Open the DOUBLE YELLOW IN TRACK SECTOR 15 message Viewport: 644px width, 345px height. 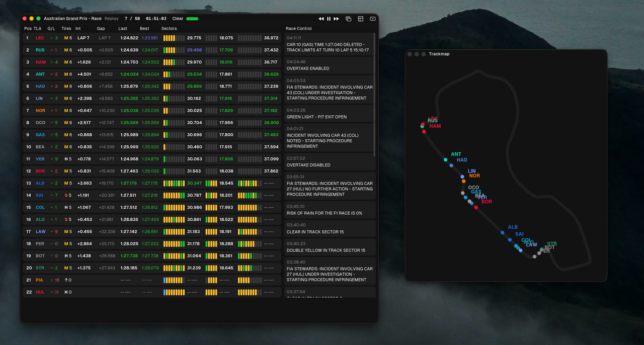330,247
